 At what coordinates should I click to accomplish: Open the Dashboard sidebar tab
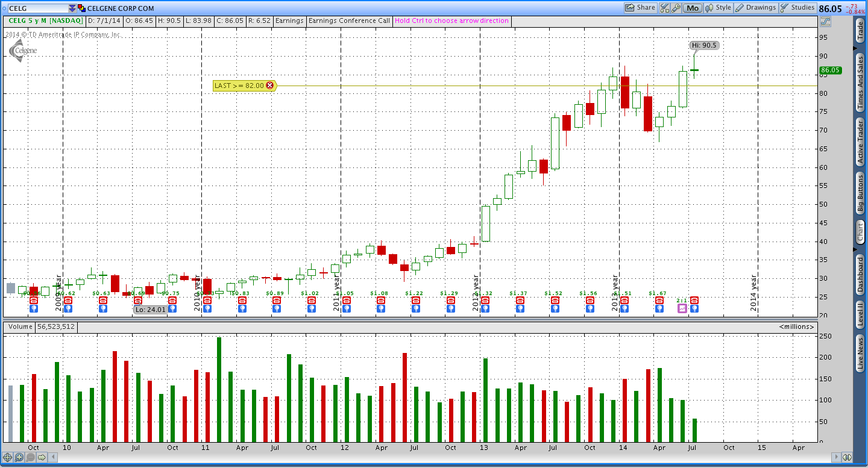[x=860, y=275]
